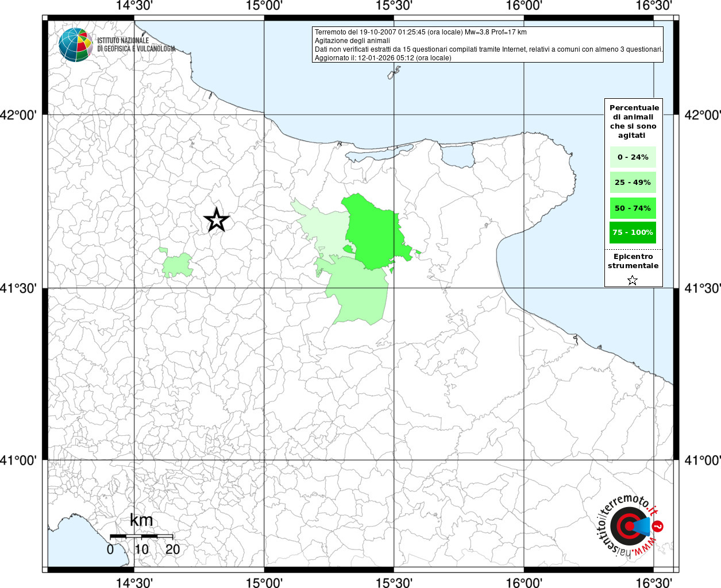Click the right axis label 42°00'
The width and height of the screenshot is (721, 588).
click(x=703, y=115)
